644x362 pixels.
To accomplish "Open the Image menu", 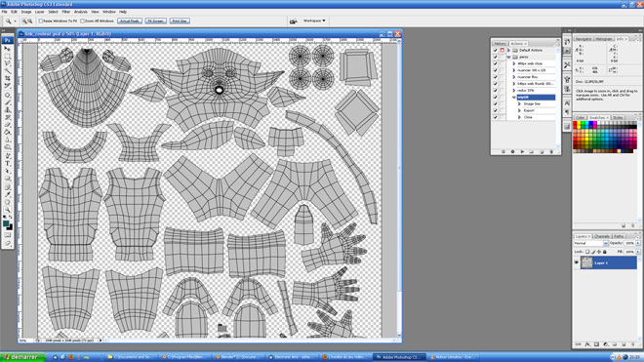I will pyautogui.click(x=26, y=12).
